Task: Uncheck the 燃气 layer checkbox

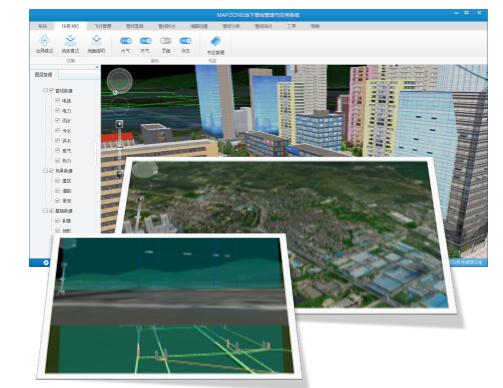Action: (x=57, y=150)
